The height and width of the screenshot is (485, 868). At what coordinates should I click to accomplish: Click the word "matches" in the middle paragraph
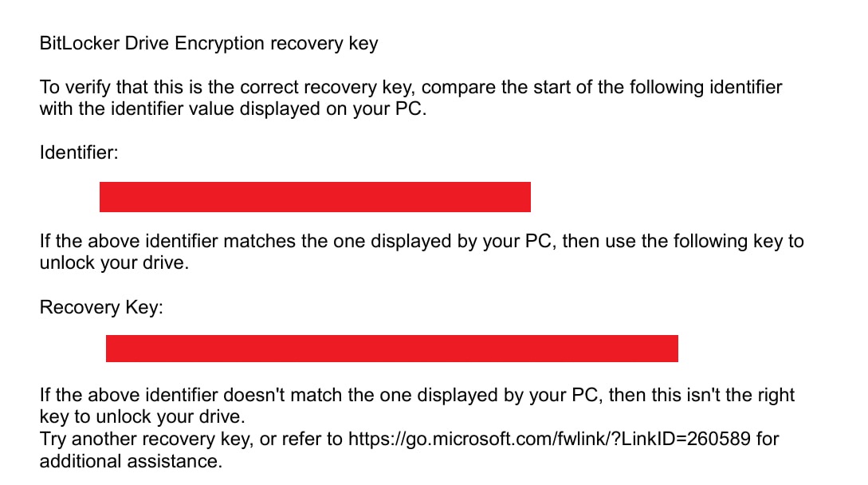click(263, 241)
